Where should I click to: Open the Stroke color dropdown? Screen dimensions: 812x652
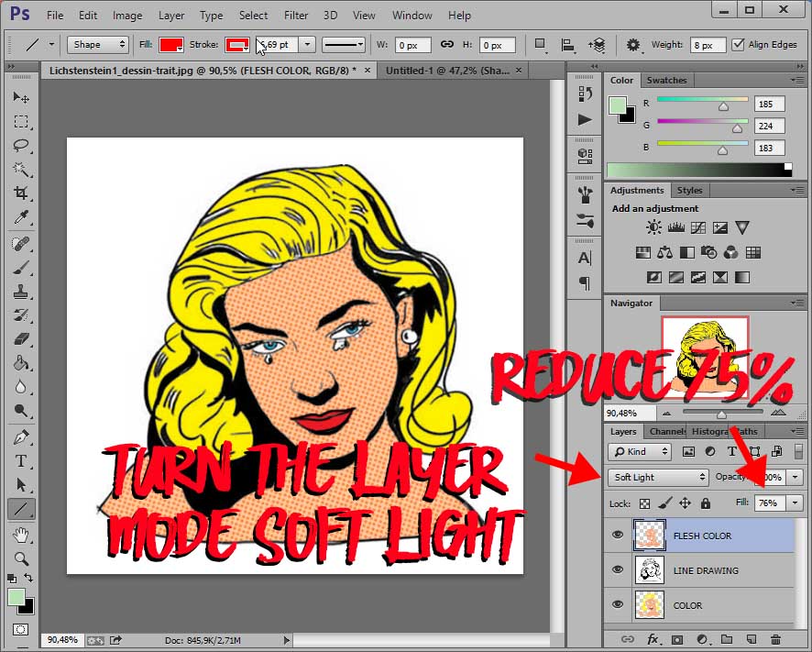point(237,45)
